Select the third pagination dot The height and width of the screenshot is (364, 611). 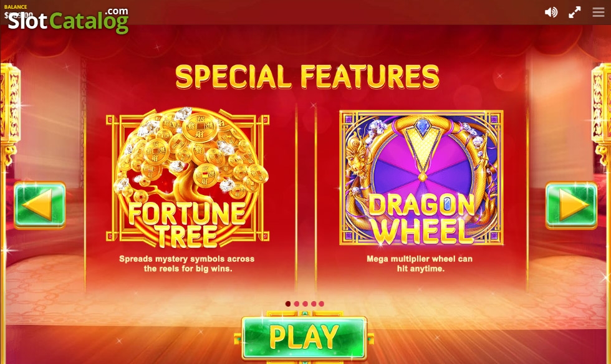[x=305, y=304]
